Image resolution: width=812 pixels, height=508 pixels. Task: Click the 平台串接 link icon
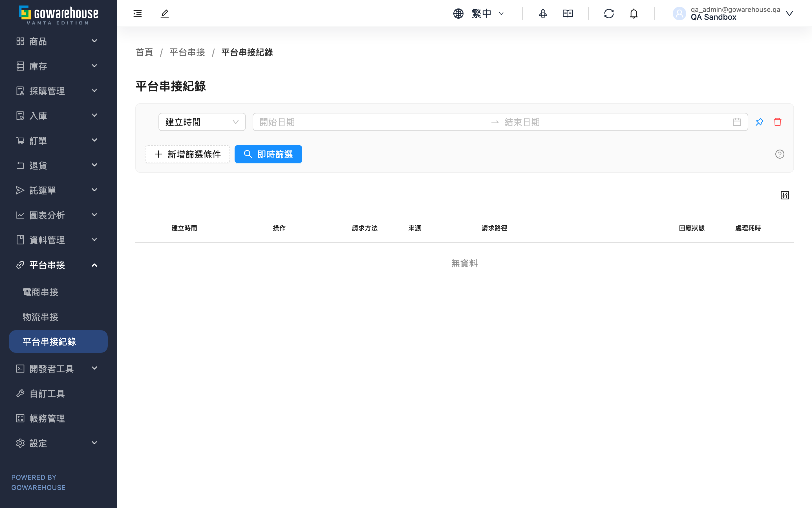point(20,265)
